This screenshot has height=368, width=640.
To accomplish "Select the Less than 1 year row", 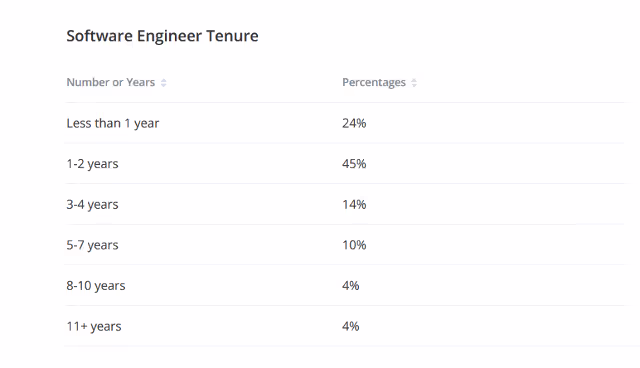I will pos(345,123).
